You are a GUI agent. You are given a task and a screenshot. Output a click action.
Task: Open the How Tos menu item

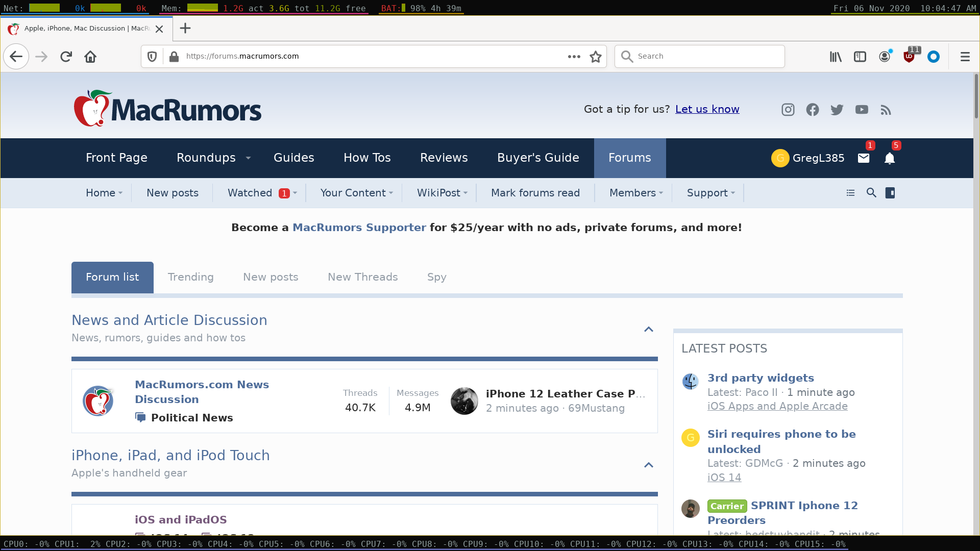367,158
